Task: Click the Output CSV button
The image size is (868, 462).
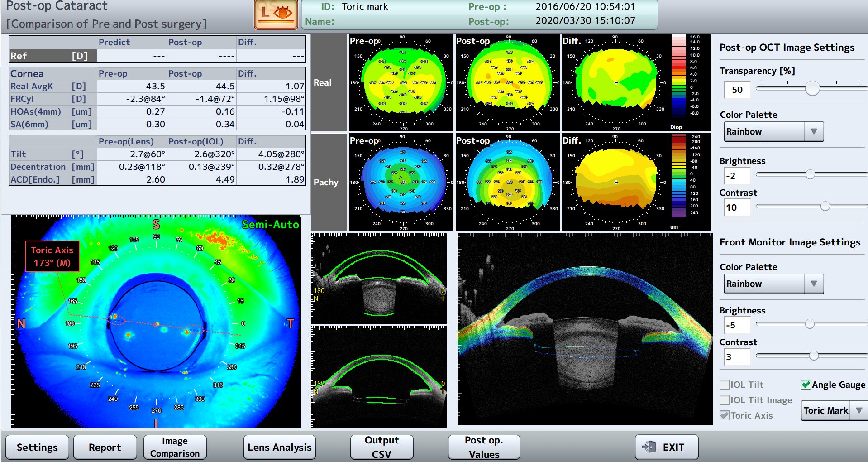Action: [x=382, y=447]
